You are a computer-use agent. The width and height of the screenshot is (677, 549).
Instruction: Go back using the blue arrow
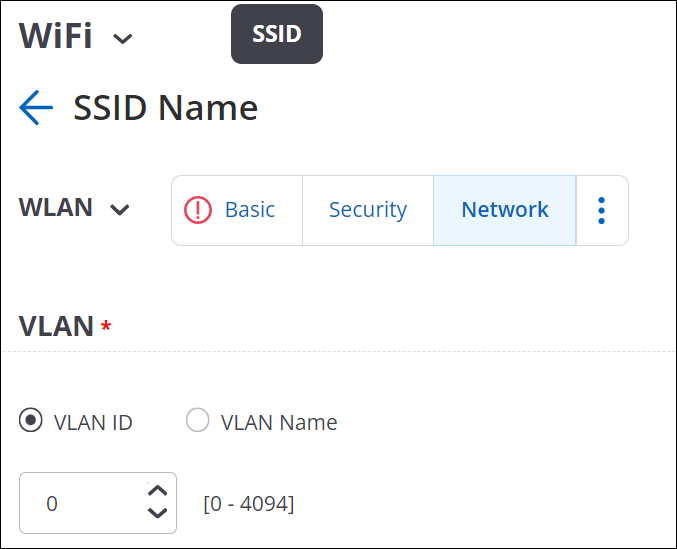coord(36,107)
